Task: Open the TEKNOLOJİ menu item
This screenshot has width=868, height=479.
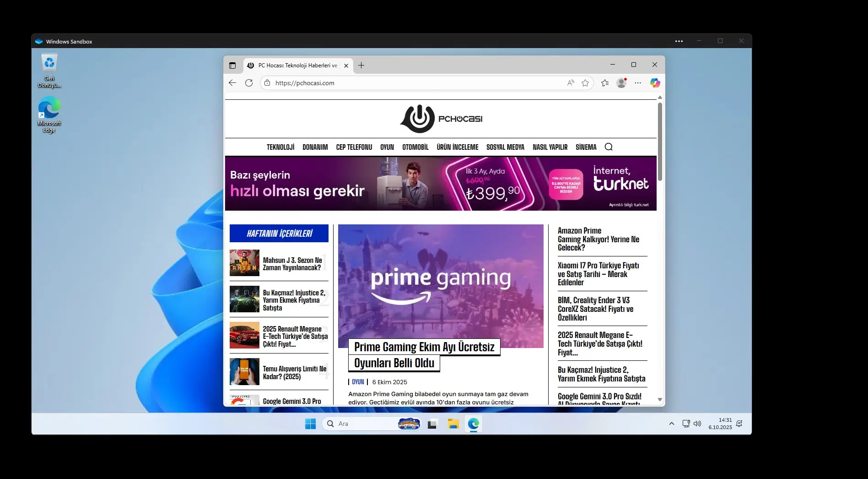Action: point(280,147)
